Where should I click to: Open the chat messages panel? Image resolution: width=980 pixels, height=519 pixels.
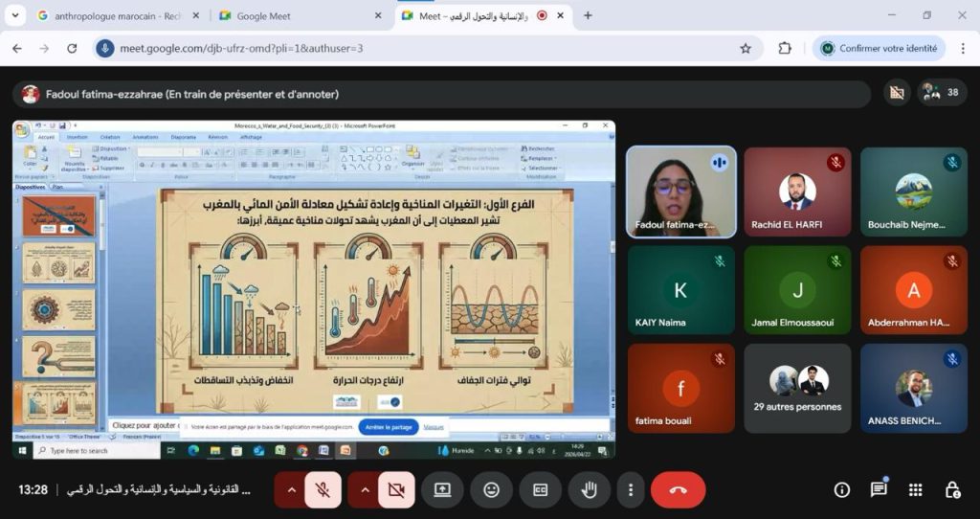(879, 489)
